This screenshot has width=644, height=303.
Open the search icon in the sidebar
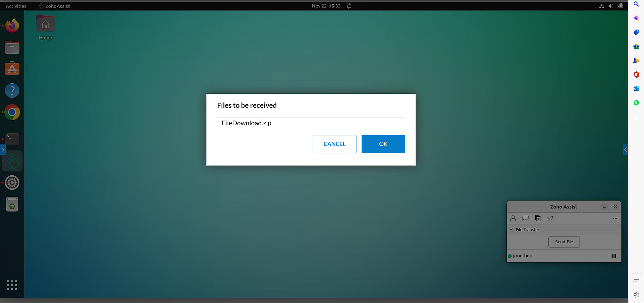pos(636,4)
